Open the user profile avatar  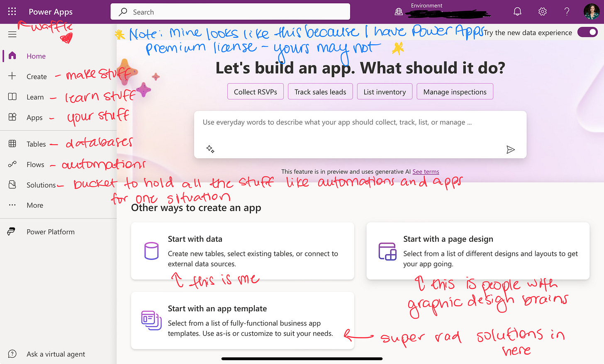(x=591, y=12)
